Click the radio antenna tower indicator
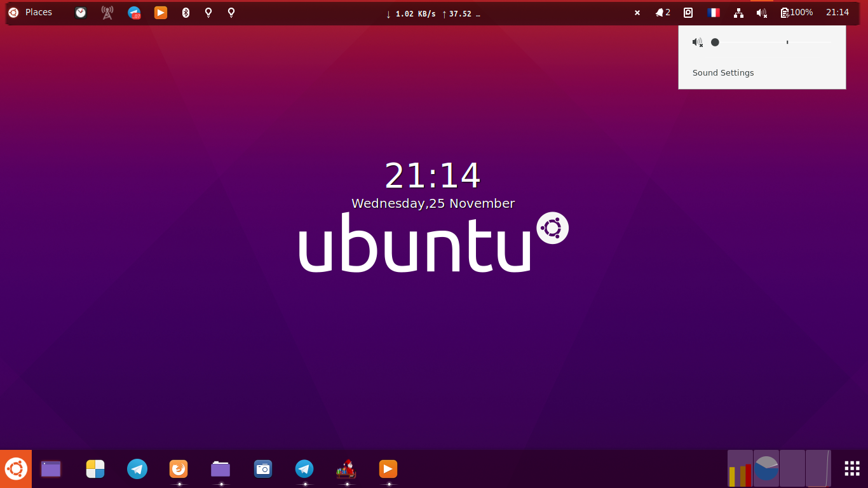The width and height of the screenshot is (868, 488). pos(107,13)
